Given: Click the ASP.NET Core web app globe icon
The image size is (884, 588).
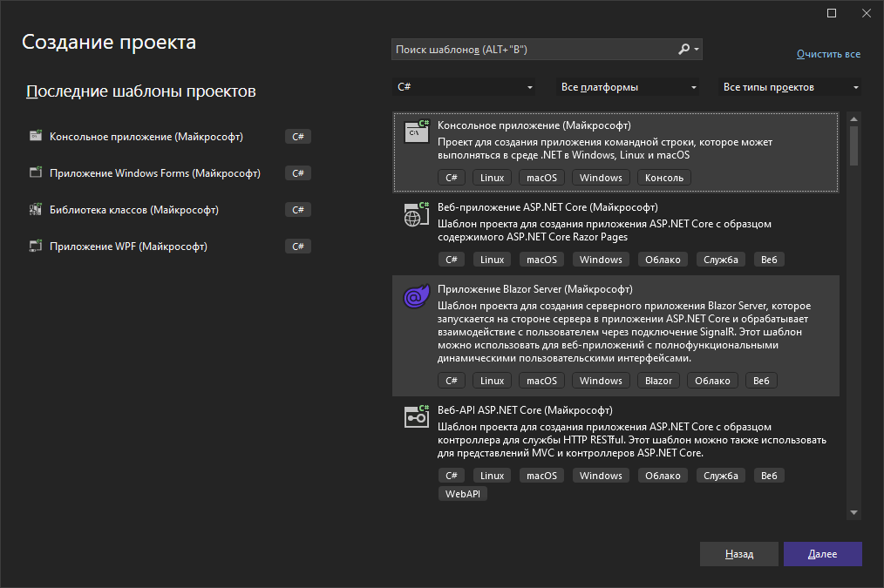Looking at the screenshot, I should point(417,214).
